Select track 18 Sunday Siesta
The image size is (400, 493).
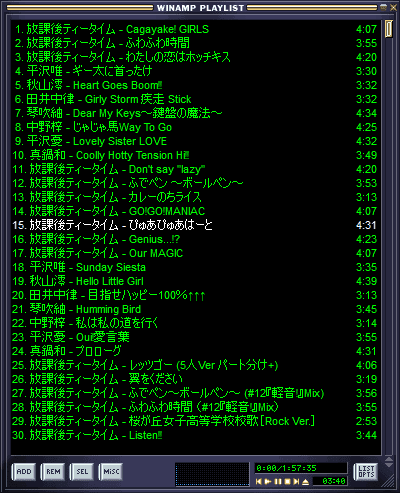(196, 267)
